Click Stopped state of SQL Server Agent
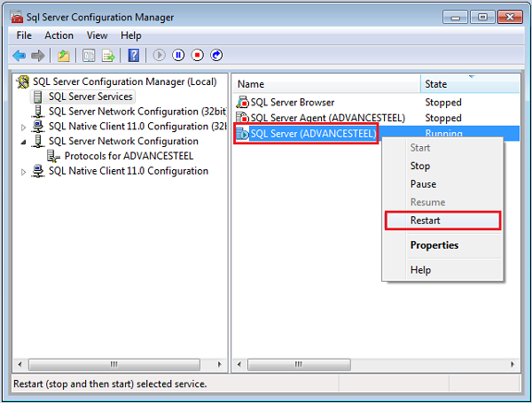Screen dimensions: 532x403 click(x=443, y=118)
